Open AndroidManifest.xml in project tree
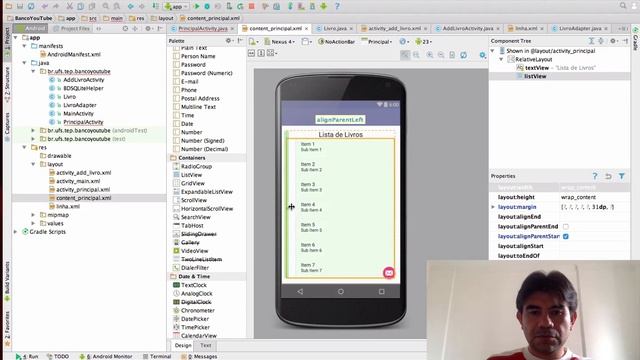The image size is (640, 360). (73, 54)
